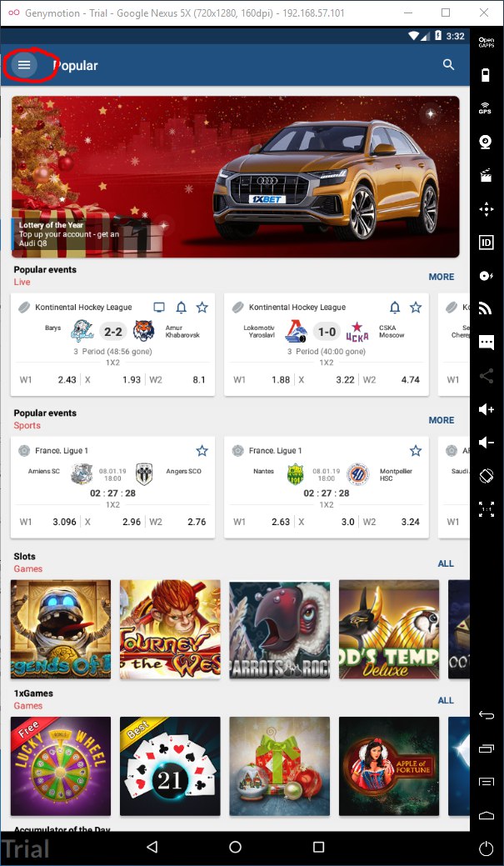This screenshot has width=504, height=866.
Task: Enable notification bell for Barys vs Amur
Action: (x=181, y=307)
